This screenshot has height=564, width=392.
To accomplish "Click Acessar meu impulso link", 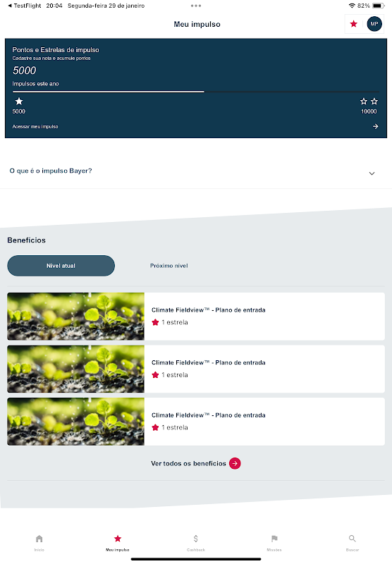I will (35, 127).
